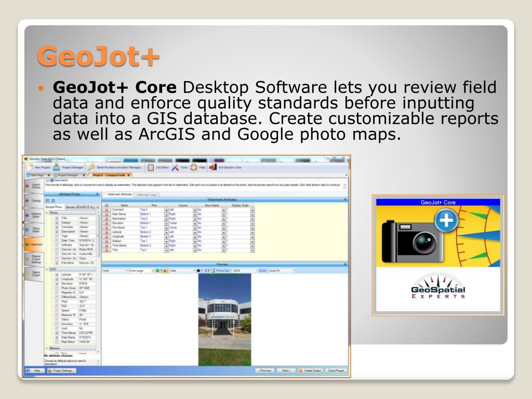Toggle the Software attribute checkbox
Screen dimensions: 532x399
(x=57, y=245)
